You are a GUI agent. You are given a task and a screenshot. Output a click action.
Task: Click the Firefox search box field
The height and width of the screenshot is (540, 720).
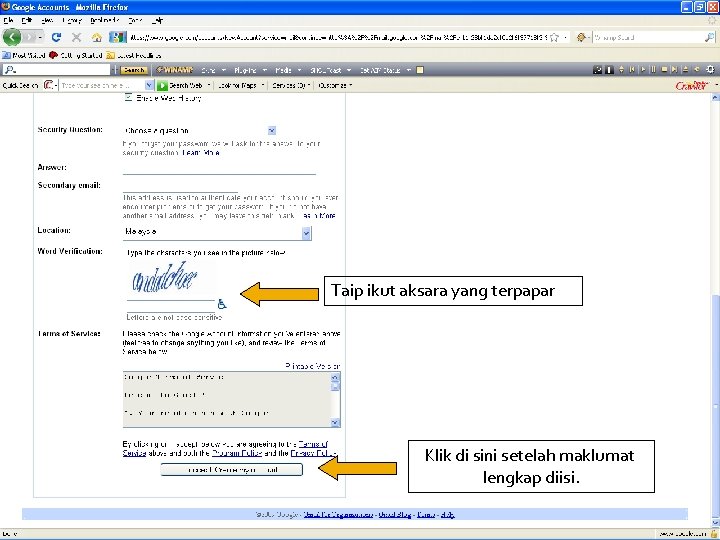[x=648, y=37]
